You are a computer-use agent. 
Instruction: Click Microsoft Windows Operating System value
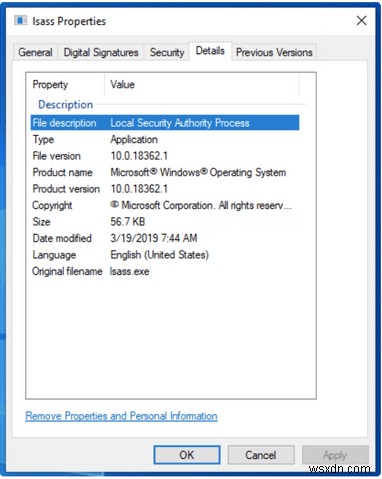pyautogui.click(x=198, y=172)
